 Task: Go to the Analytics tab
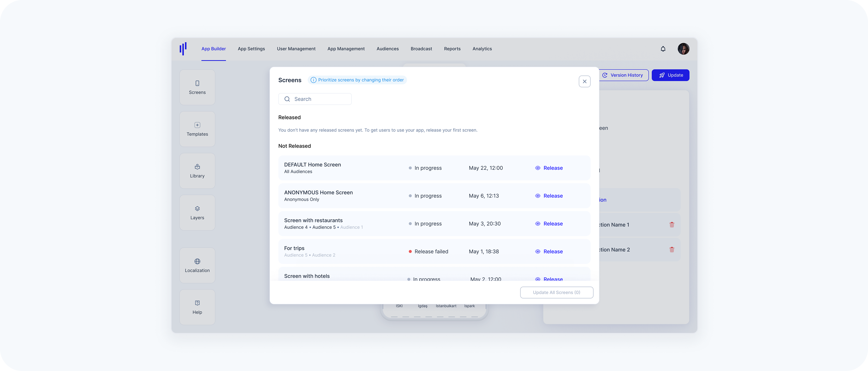coord(482,49)
